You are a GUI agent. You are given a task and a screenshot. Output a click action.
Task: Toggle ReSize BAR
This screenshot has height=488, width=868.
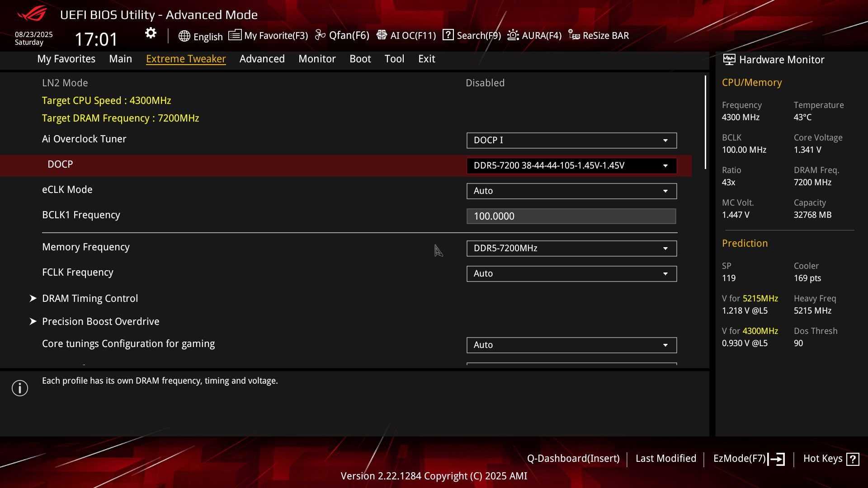click(599, 35)
